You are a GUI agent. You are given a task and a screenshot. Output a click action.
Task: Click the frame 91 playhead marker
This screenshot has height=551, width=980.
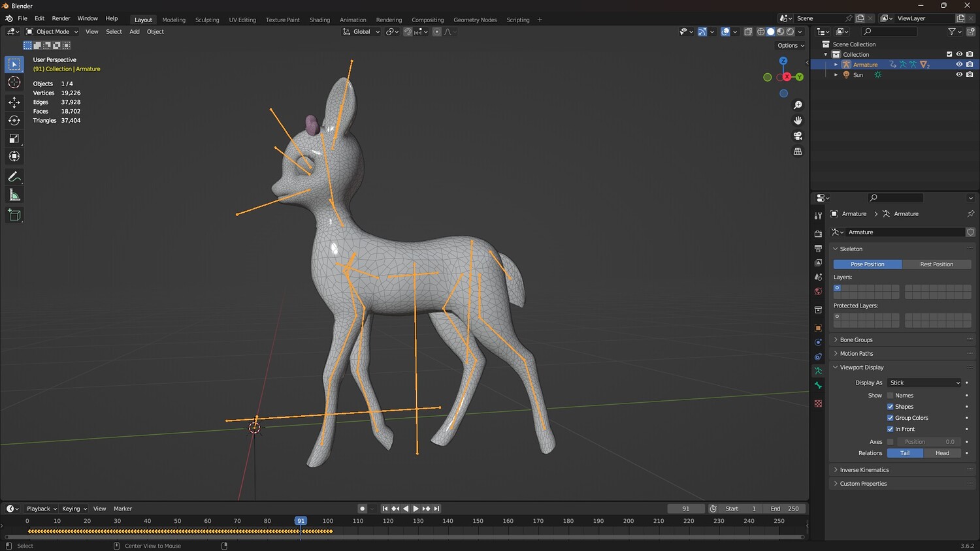click(x=301, y=521)
